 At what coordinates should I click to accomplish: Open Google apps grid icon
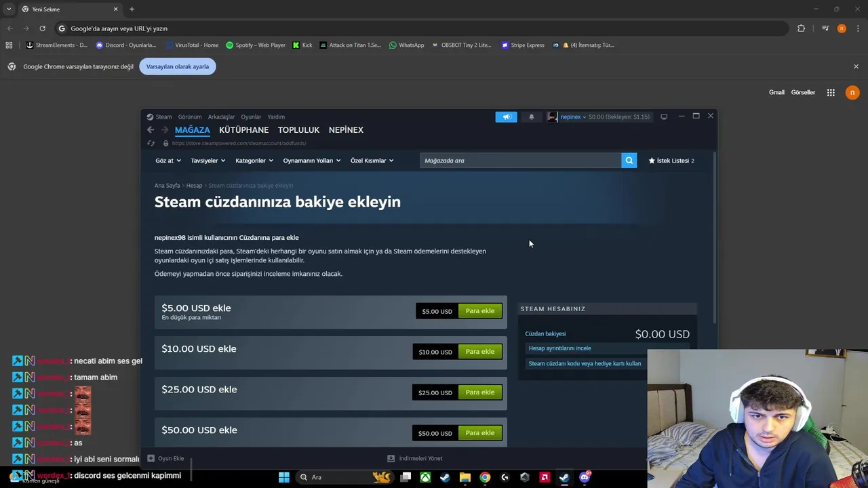(831, 92)
